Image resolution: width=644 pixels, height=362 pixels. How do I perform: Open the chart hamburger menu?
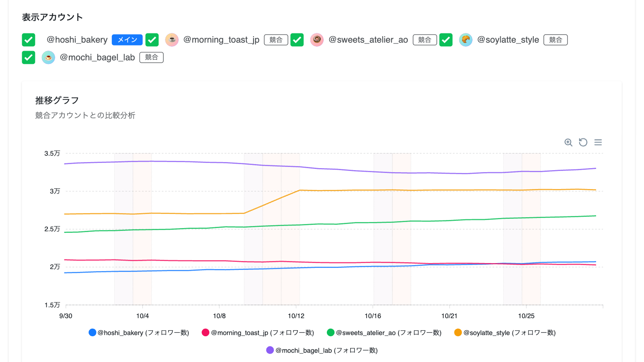(x=598, y=142)
